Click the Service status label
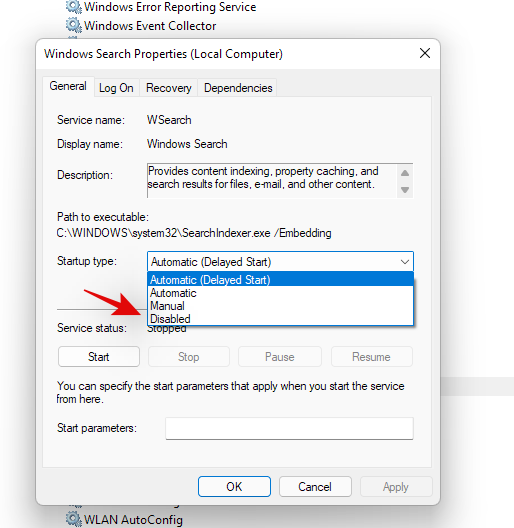514x528 pixels. [92, 328]
